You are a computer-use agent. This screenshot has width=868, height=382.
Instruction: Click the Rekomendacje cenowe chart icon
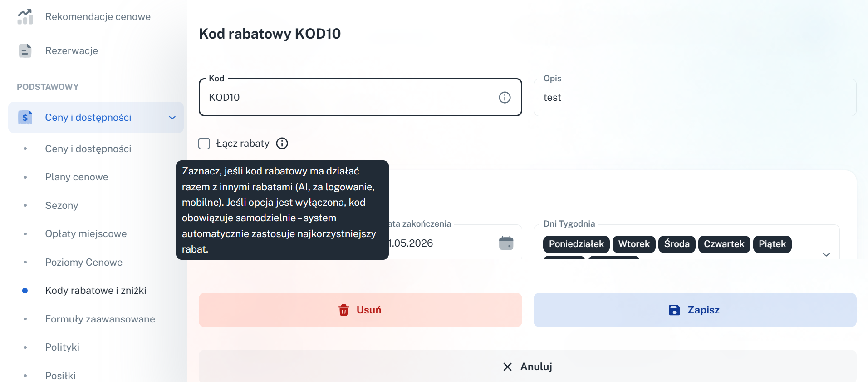(25, 17)
